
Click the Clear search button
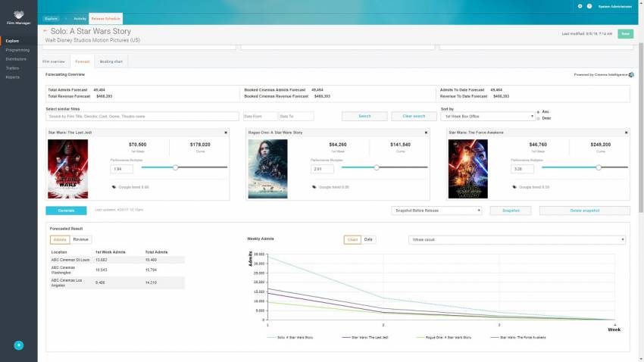(x=414, y=116)
